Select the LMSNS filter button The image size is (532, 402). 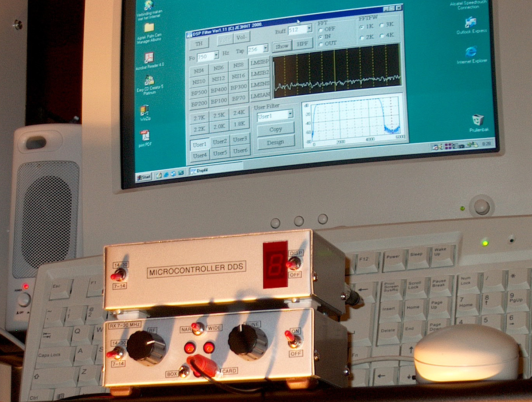tap(259, 84)
